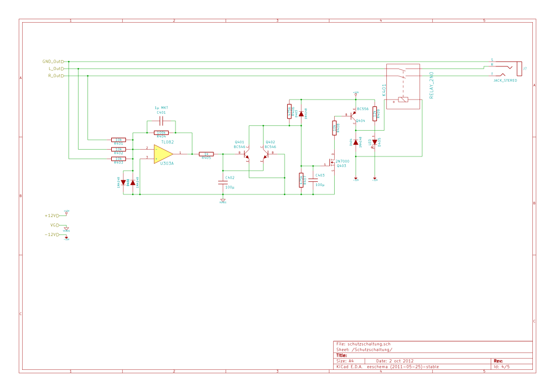Click the -12V power symbol below LED D405
The image size is (555, 392).
[375, 179]
